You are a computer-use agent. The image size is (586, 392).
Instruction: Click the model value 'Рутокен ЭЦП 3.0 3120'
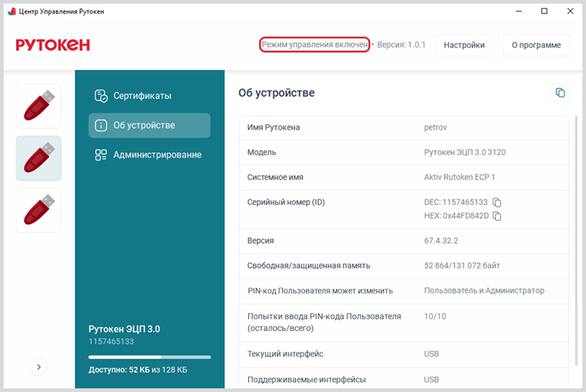click(x=464, y=152)
